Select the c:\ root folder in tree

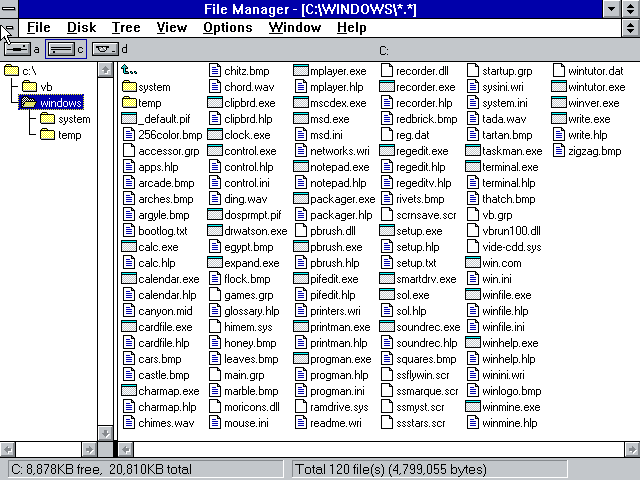pyautogui.click(x=11, y=70)
